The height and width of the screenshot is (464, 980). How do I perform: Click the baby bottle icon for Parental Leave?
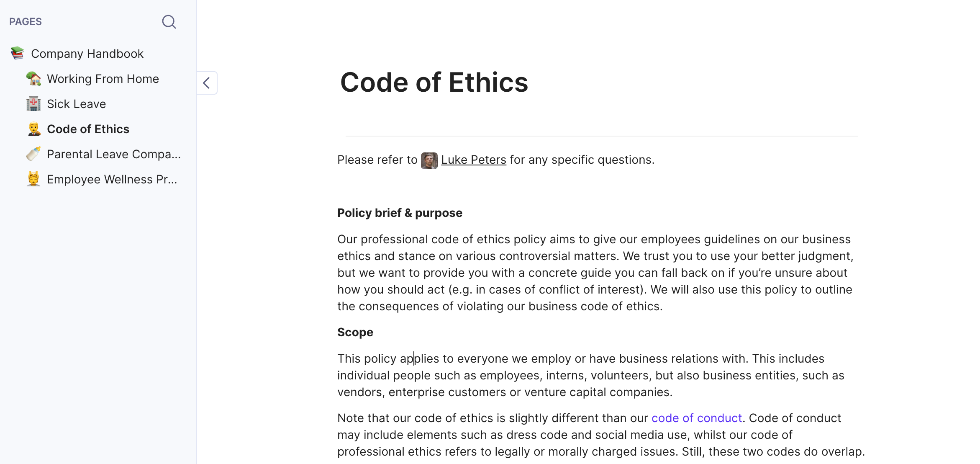(x=33, y=154)
